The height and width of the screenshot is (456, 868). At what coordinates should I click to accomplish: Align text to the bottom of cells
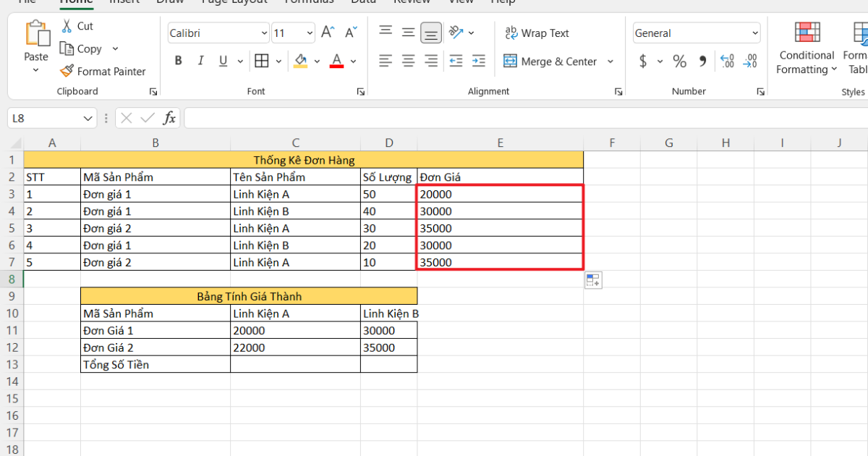[x=432, y=32]
